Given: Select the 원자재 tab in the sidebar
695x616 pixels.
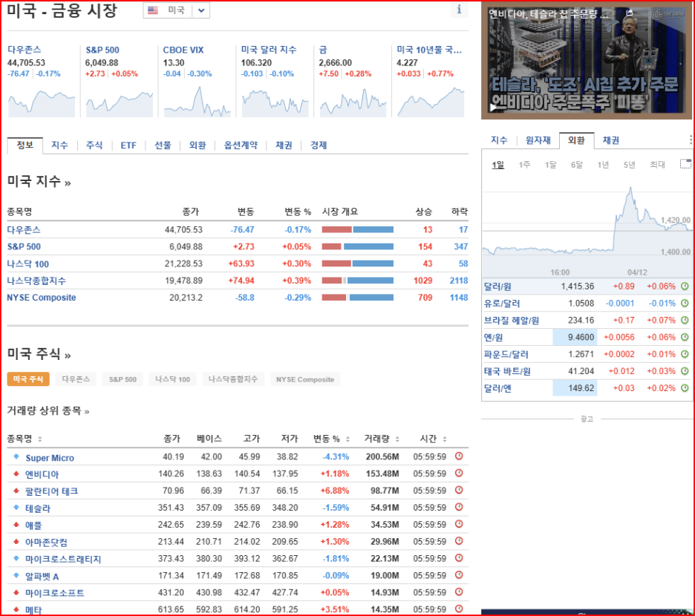Looking at the screenshot, I should point(538,140).
